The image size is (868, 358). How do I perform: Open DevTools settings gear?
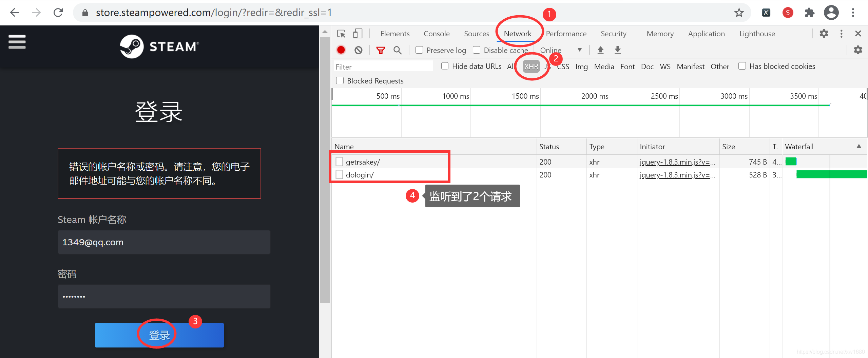pos(824,34)
